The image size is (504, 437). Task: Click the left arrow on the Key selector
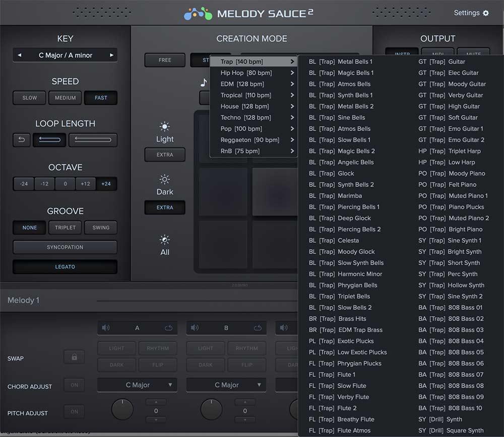(20, 55)
